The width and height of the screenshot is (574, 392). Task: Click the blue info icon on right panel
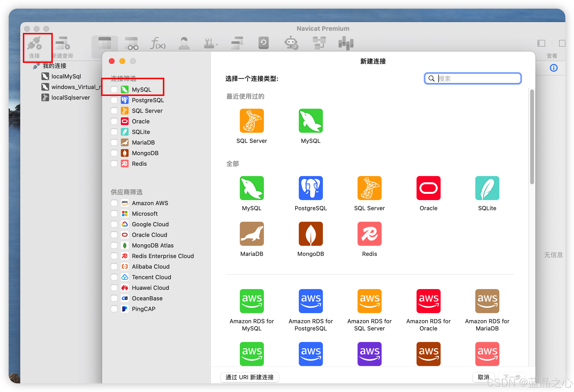pos(554,68)
